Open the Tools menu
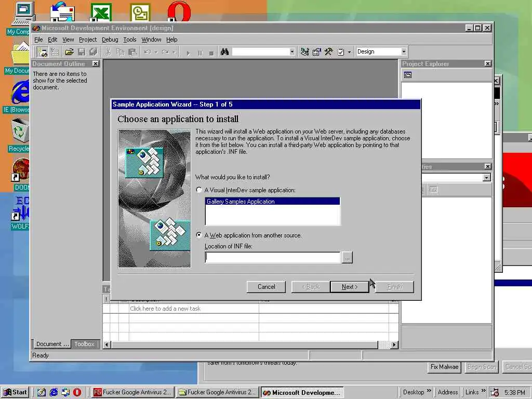532x399 pixels. (x=129, y=39)
